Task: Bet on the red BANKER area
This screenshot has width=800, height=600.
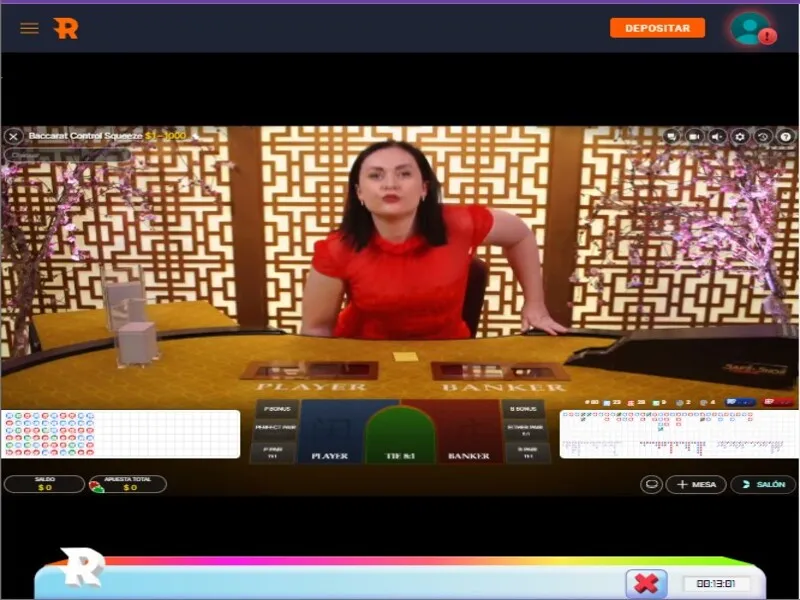Action: [x=469, y=431]
